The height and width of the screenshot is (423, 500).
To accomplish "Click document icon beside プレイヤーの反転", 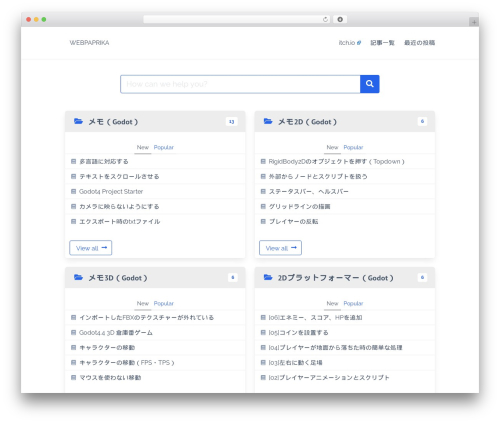I will [x=263, y=221].
